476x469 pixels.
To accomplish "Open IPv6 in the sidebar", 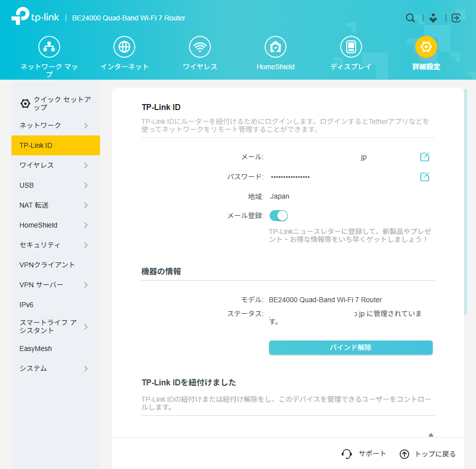I will (x=56, y=305).
